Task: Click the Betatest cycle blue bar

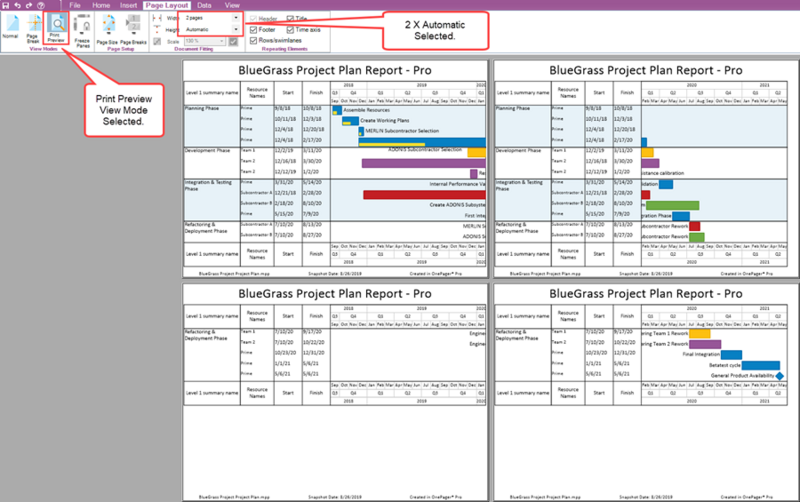Action: pyautogui.click(x=760, y=365)
